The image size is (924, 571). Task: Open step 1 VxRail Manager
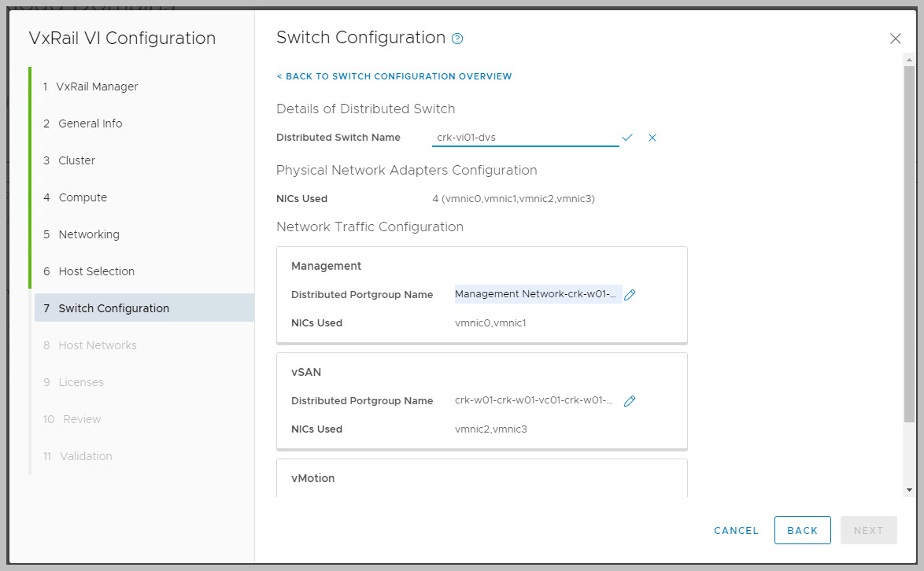tap(91, 87)
